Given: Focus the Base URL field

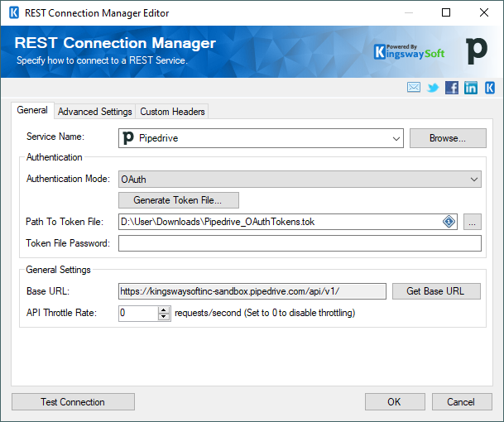Looking at the screenshot, I should click(x=252, y=291).
